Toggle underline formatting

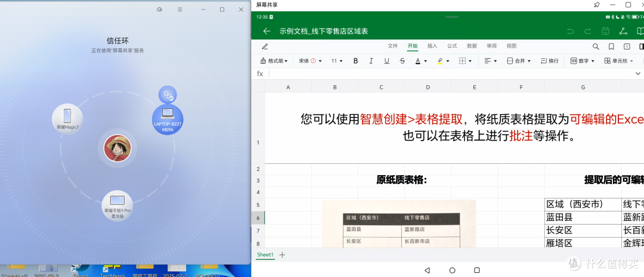pyautogui.click(x=386, y=61)
